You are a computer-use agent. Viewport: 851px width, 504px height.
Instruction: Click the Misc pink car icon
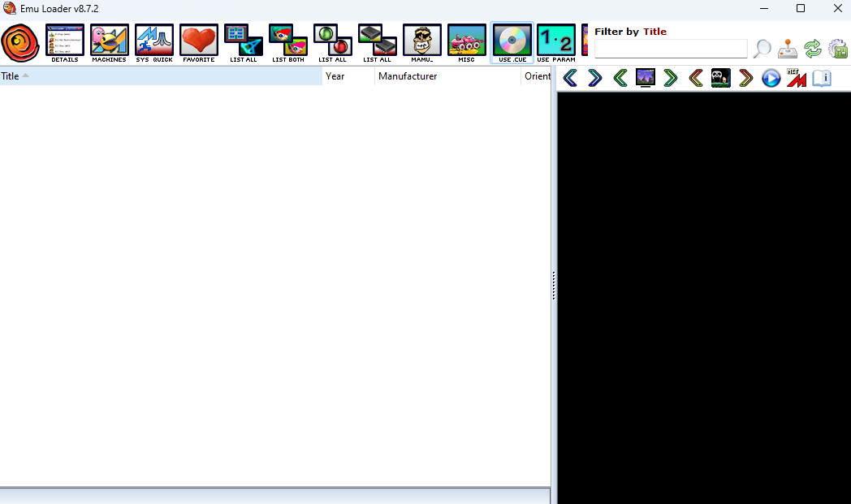click(x=467, y=41)
